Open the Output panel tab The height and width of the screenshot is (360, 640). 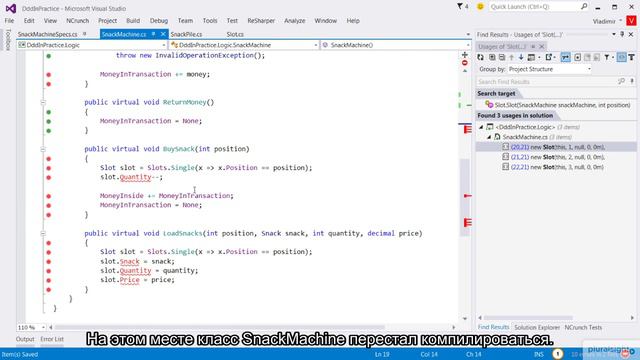[x=25, y=339]
